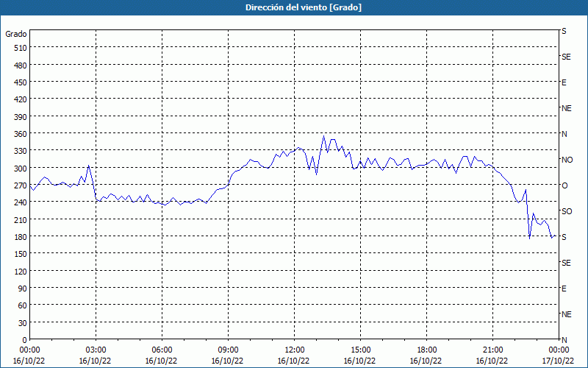Click the 16/10/22 date under 21:00
Image resolution: width=588 pixels, height=368 pixels.
coord(492,361)
